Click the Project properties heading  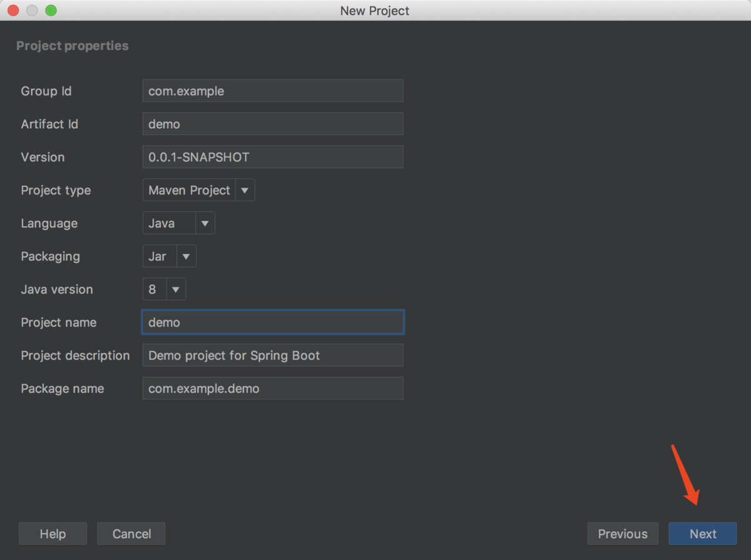point(73,46)
